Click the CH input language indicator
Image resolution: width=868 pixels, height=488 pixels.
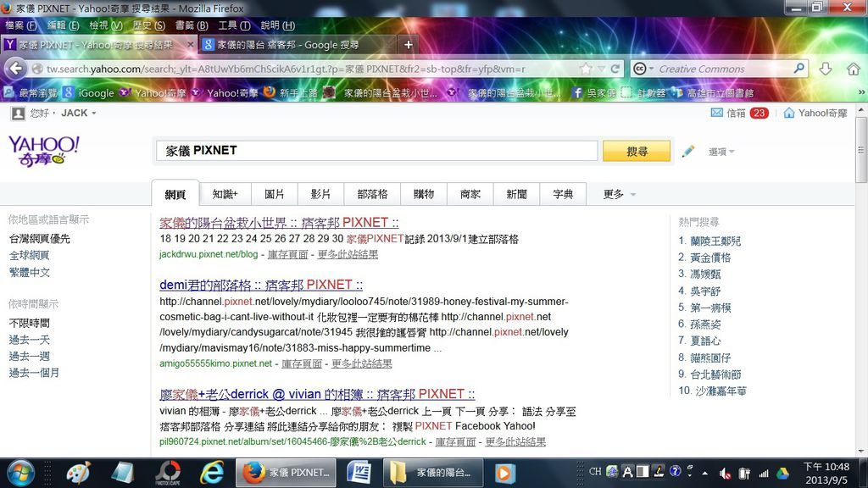pos(595,471)
